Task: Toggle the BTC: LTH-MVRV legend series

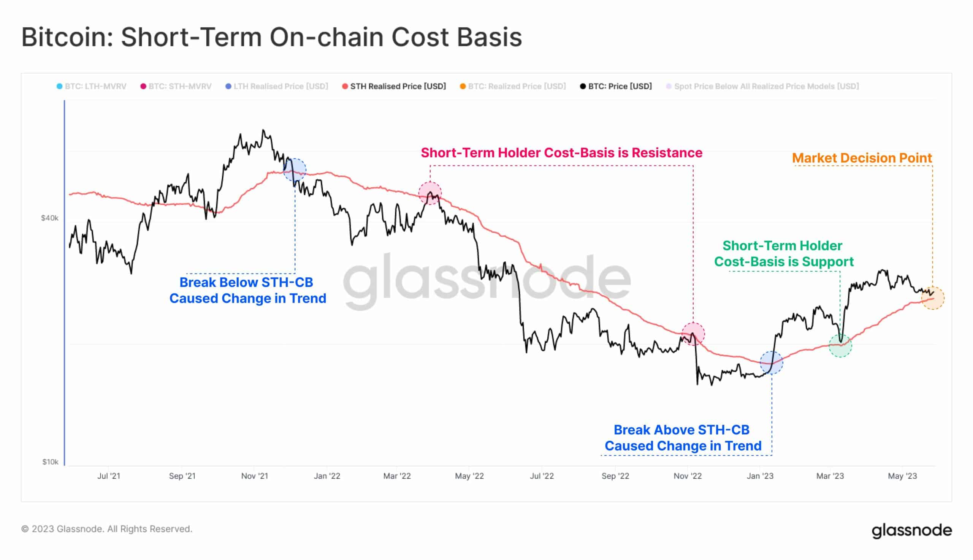Action: coord(91,87)
